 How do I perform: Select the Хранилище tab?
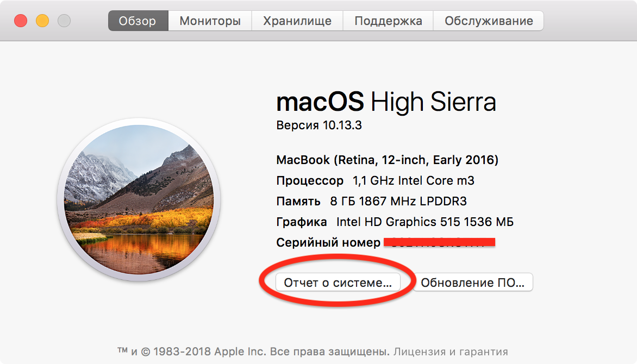(x=297, y=21)
